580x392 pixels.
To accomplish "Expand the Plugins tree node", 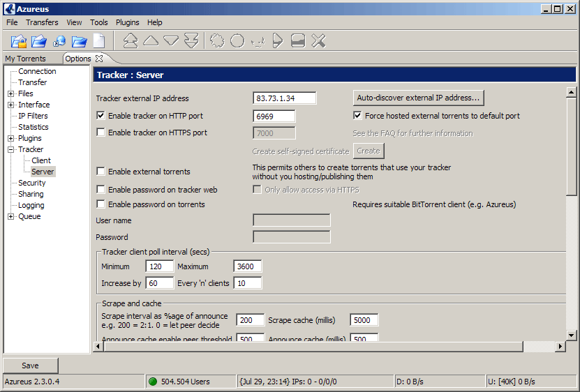I will point(10,138).
